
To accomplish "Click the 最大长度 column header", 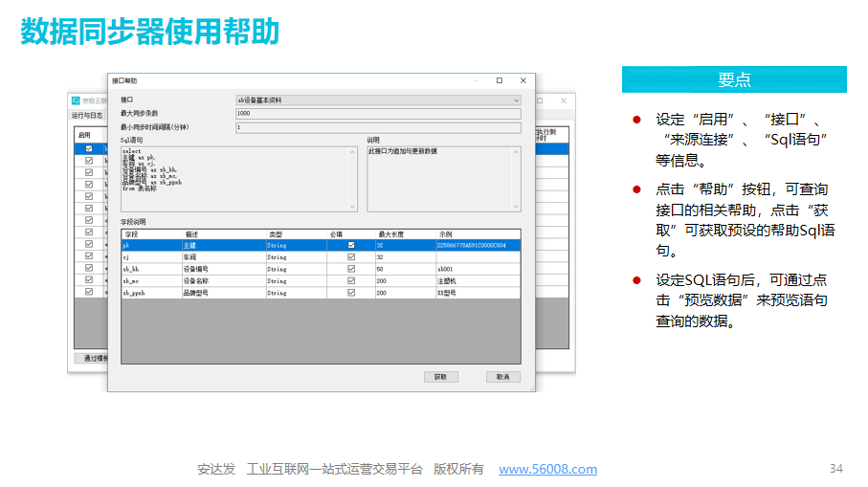I will coord(391,233).
